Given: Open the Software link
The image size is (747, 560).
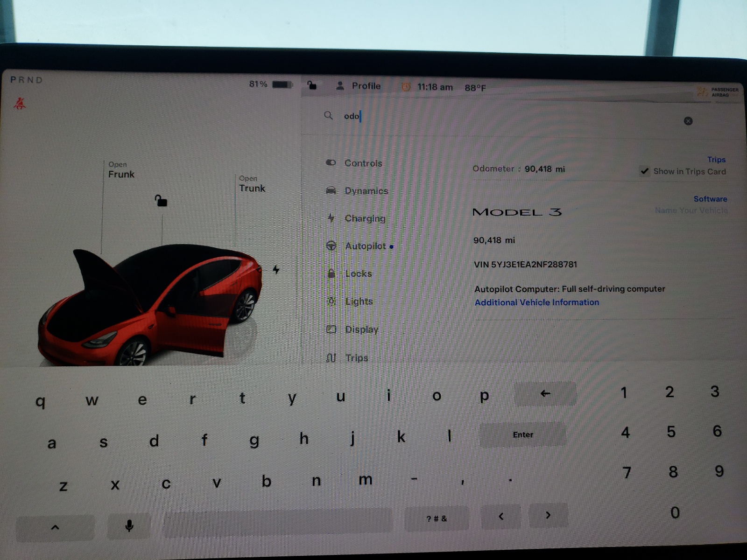Looking at the screenshot, I should 710,199.
